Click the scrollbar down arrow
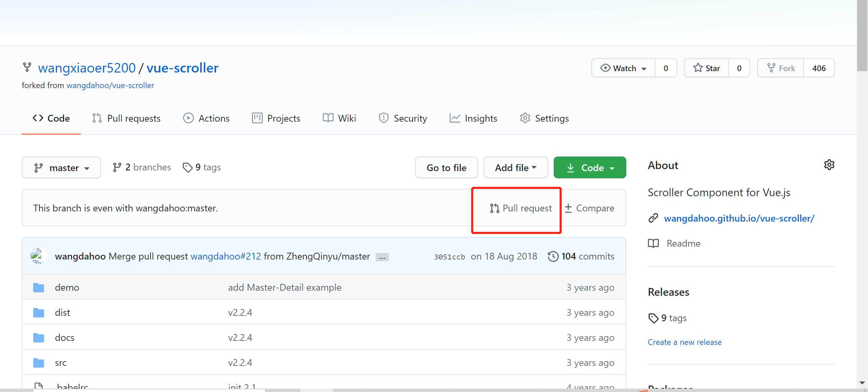Screen dimensions: 868x392 click(862, 383)
